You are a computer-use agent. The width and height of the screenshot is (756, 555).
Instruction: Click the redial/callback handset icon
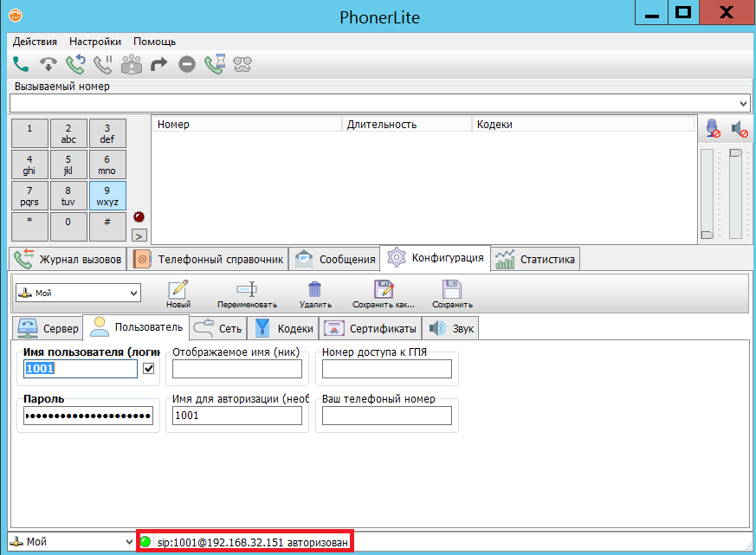(75, 64)
